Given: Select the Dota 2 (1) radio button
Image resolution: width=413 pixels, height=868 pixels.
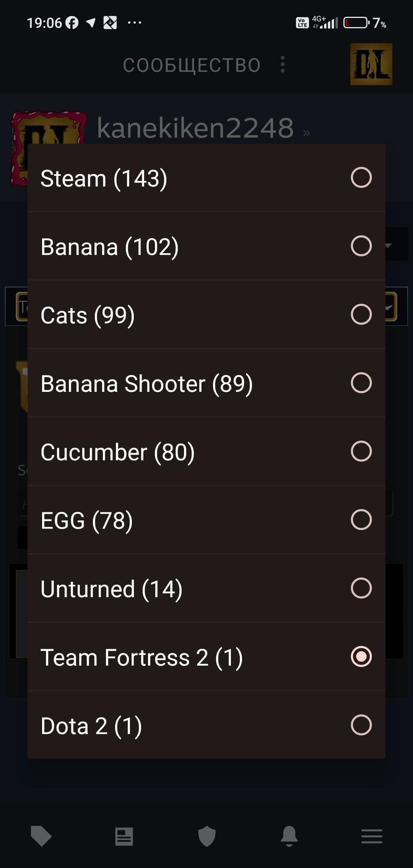Looking at the screenshot, I should pos(361,725).
